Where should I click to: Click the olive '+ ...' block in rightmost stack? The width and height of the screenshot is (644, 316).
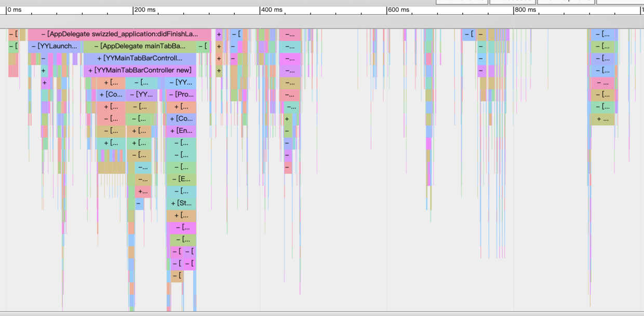tap(602, 119)
